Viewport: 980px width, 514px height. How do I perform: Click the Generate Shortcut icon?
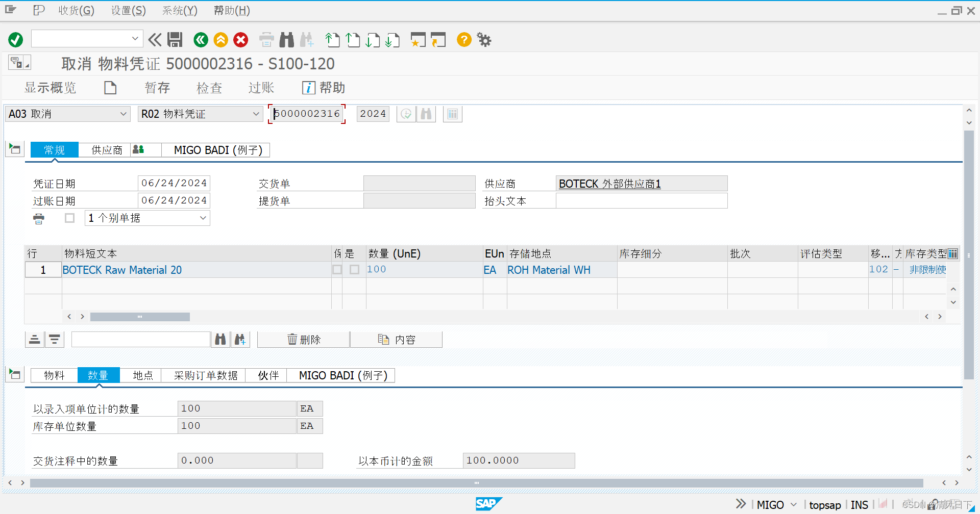click(438, 40)
